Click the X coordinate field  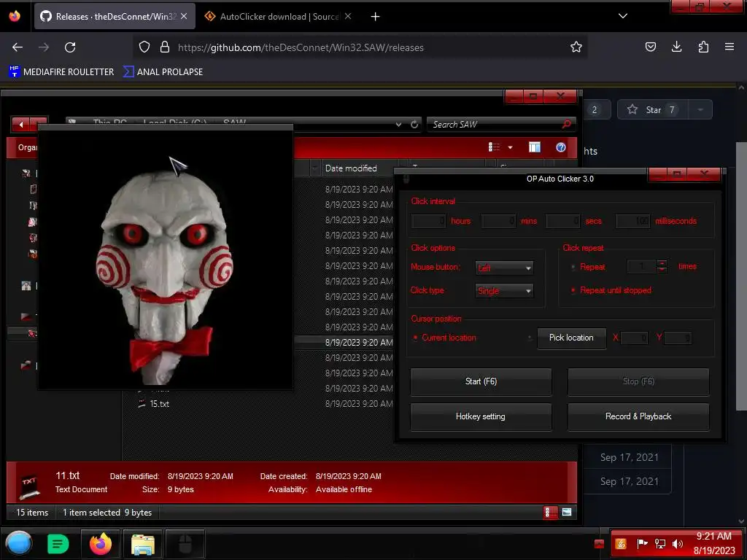click(x=634, y=338)
